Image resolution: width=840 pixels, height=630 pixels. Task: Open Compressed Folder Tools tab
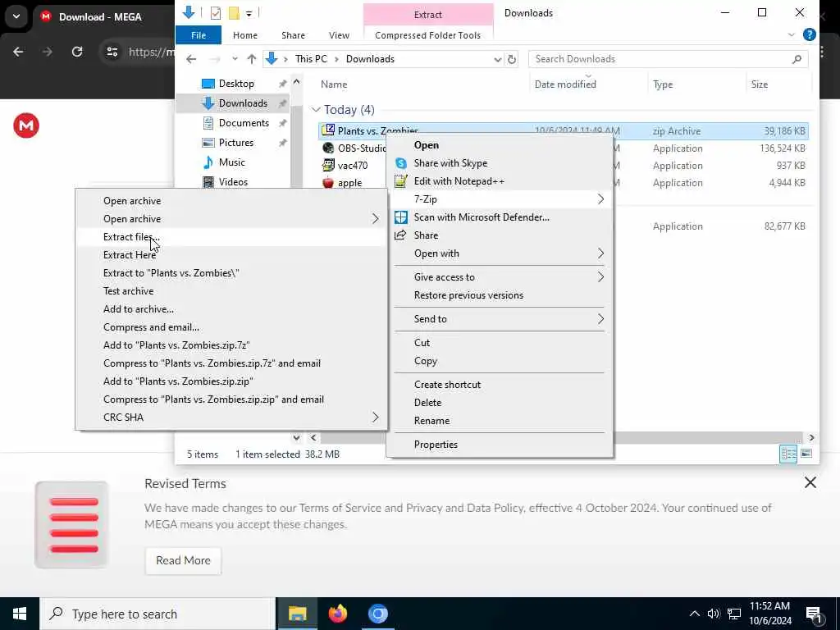point(427,35)
